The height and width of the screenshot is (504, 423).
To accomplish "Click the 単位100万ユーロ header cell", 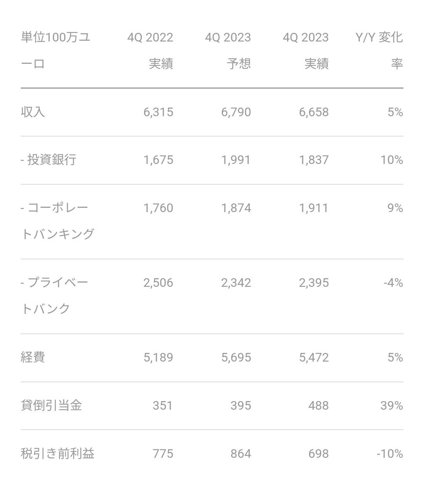I will point(56,50).
